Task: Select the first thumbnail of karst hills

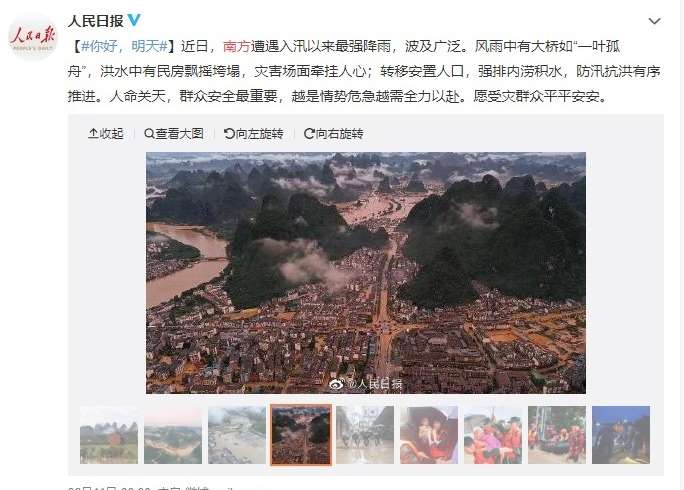Action: pyautogui.click(x=109, y=435)
